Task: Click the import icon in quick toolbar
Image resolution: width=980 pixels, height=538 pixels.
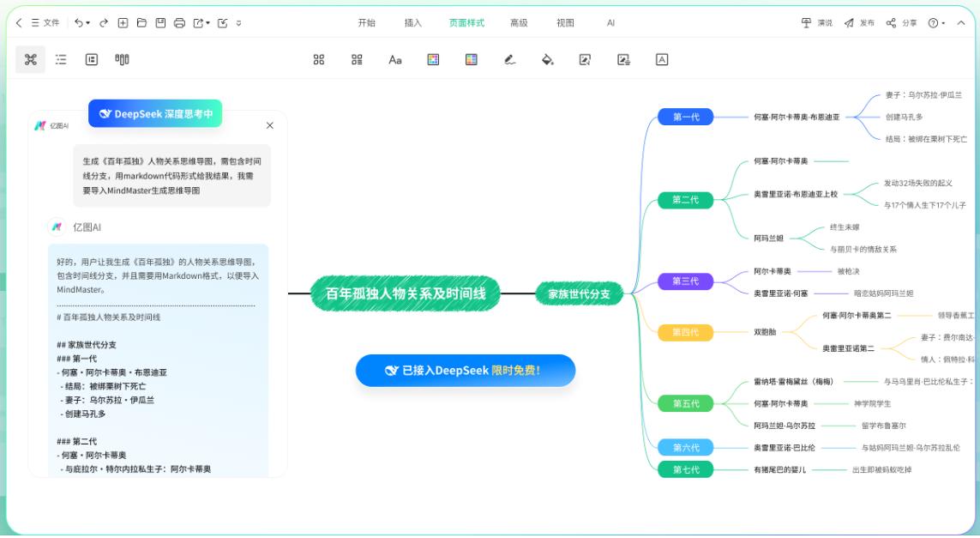Action: tap(223, 23)
